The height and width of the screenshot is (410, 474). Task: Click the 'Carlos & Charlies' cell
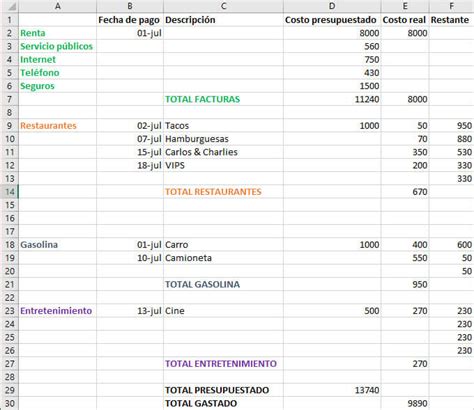223,152
